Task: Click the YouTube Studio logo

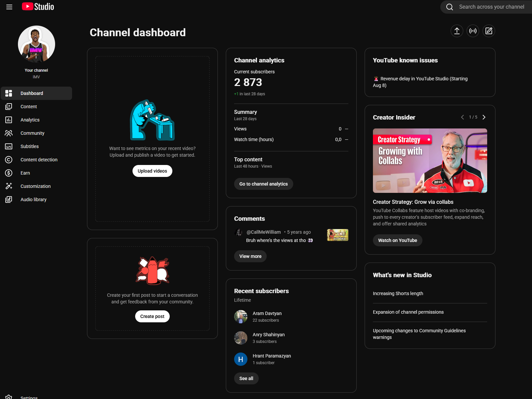Action: (38, 7)
